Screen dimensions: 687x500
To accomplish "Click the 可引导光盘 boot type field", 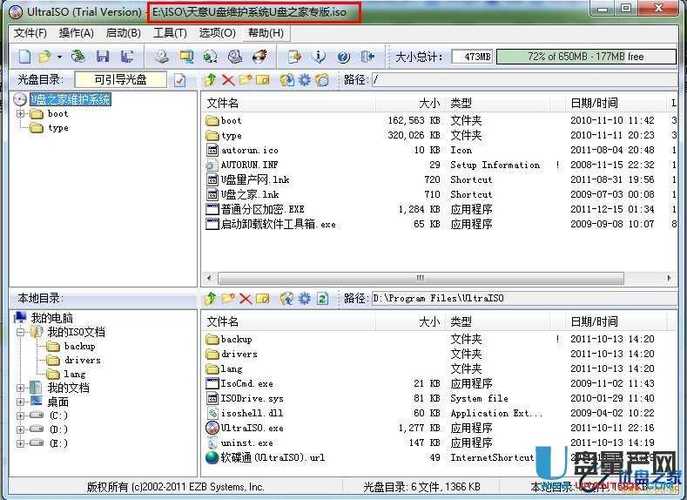I will (x=120, y=80).
